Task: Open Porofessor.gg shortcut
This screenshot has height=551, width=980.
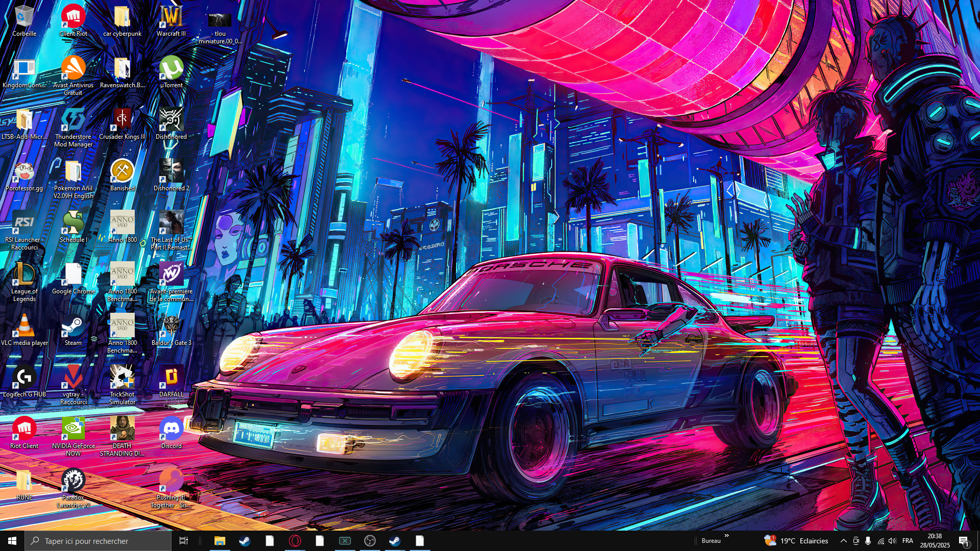Action: pyautogui.click(x=24, y=176)
